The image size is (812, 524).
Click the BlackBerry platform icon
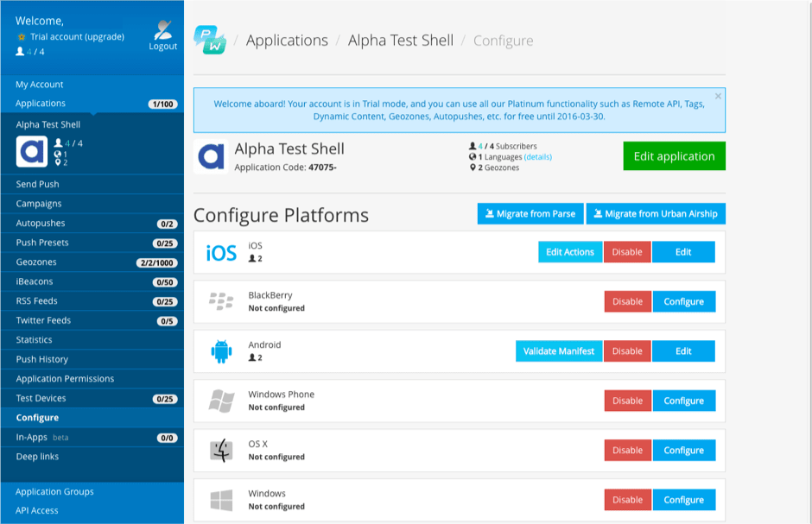221,301
